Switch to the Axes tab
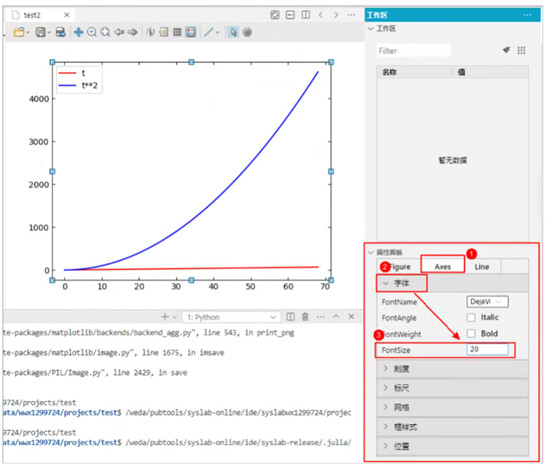548x474 pixels. tap(442, 267)
